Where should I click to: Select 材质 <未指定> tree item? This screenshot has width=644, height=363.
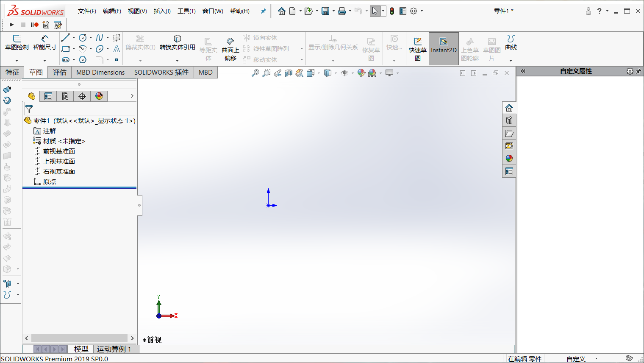point(64,141)
